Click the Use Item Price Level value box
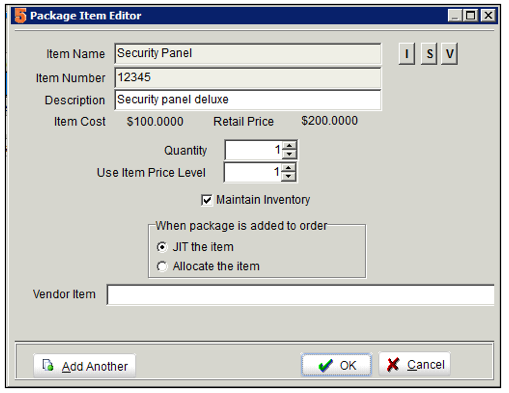 [x=253, y=172]
